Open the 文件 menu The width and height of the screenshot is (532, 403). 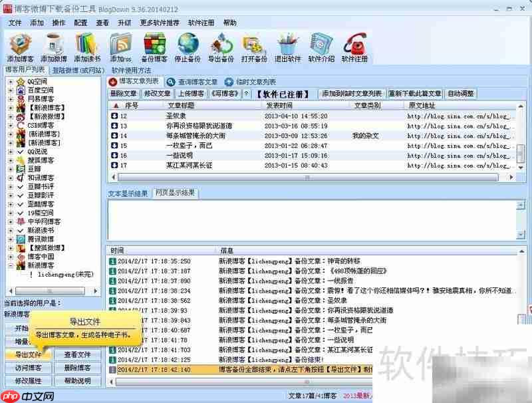[x=15, y=23]
